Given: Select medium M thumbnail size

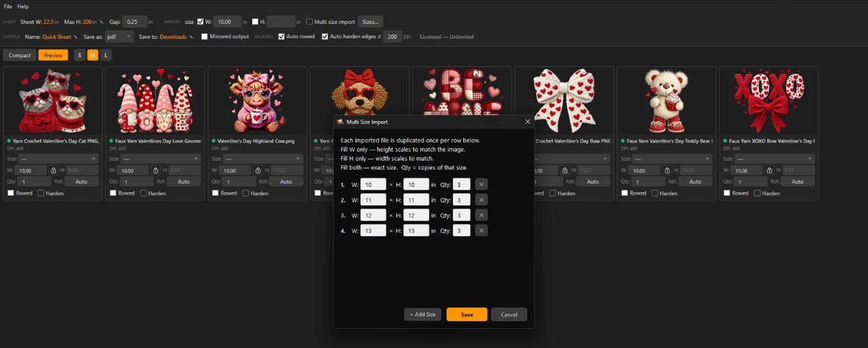Looking at the screenshot, I should pos(92,55).
